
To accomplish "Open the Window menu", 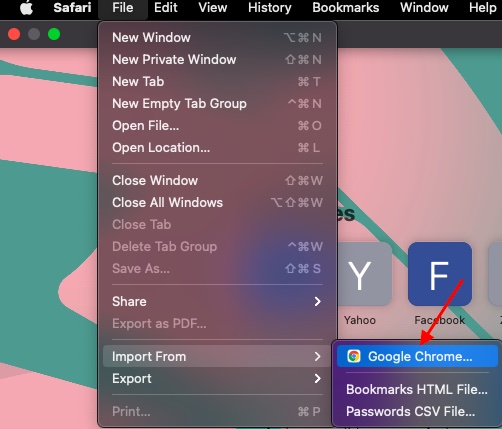I will pyautogui.click(x=424, y=8).
